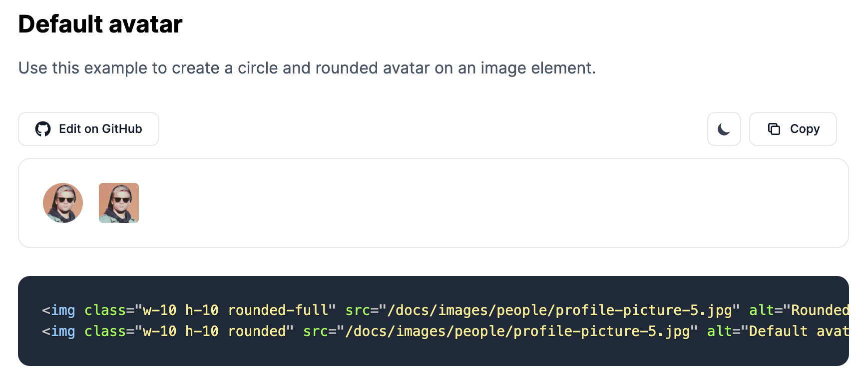This screenshot has height=386, width=868.
Task: Click the w-10 utility class text
Action: 158,310
